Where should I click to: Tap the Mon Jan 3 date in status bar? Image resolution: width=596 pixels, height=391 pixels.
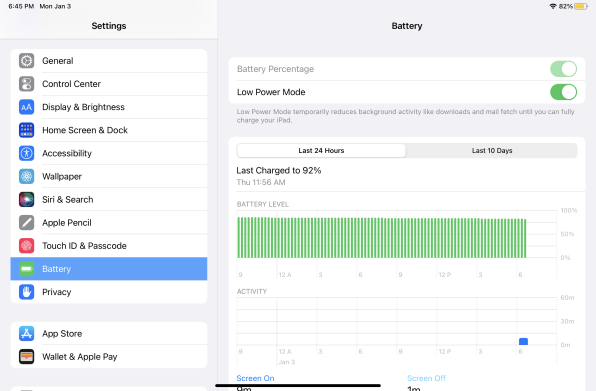coord(55,6)
